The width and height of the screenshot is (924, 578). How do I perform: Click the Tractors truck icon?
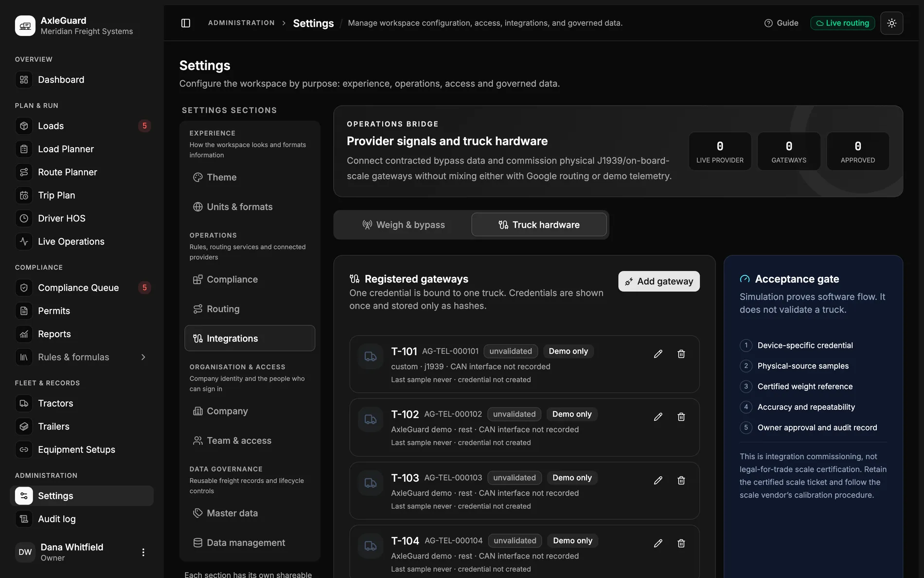click(24, 403)
